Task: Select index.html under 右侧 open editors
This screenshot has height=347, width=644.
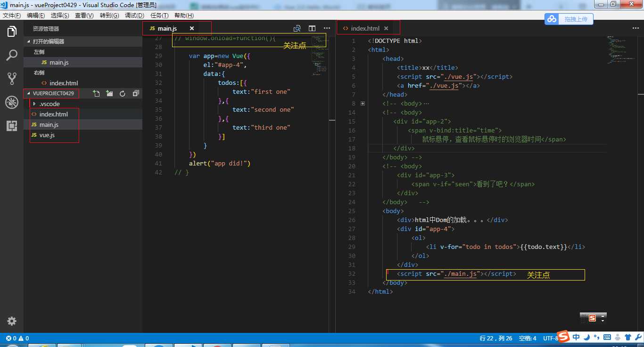Action: click(x=83, y=83)
